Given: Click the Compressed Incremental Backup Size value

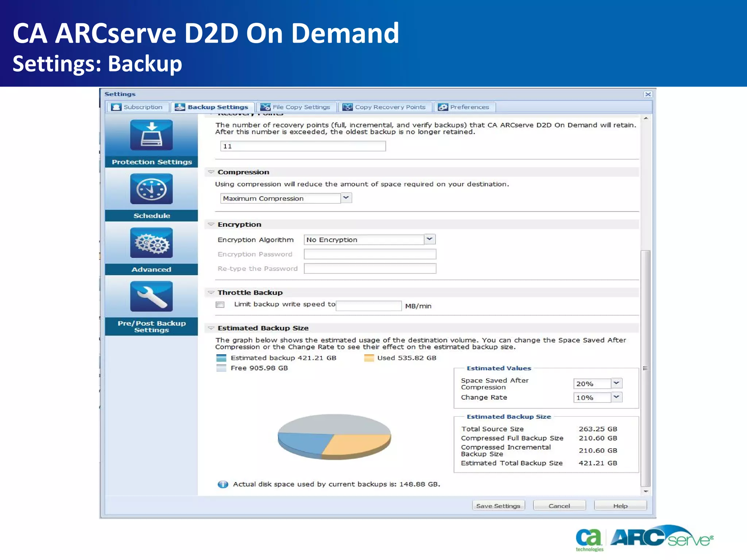Looking at the screenshot, I should pos(598,451).
